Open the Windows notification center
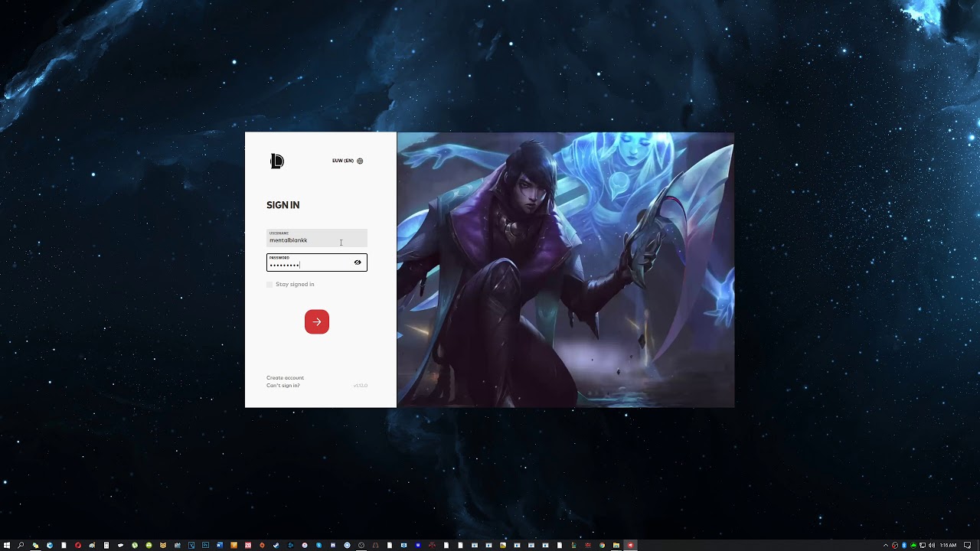This screenshot has height=551, width=980. point(967,545)
